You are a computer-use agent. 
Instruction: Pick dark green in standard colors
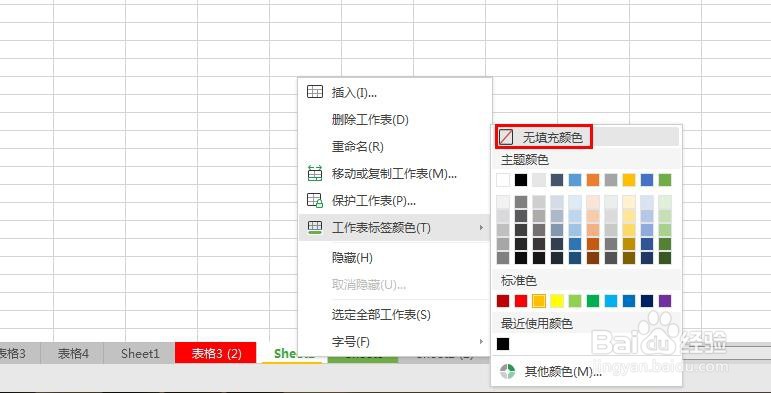tap(593, 301)
